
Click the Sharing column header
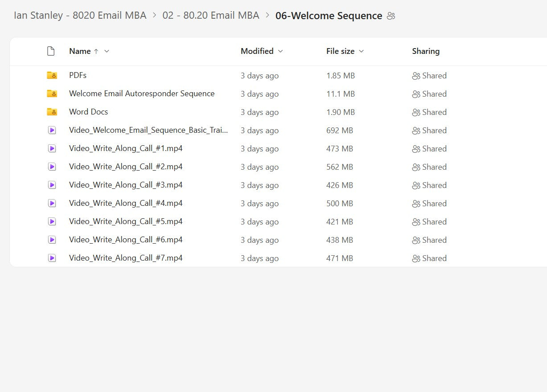tap(426, 51)
